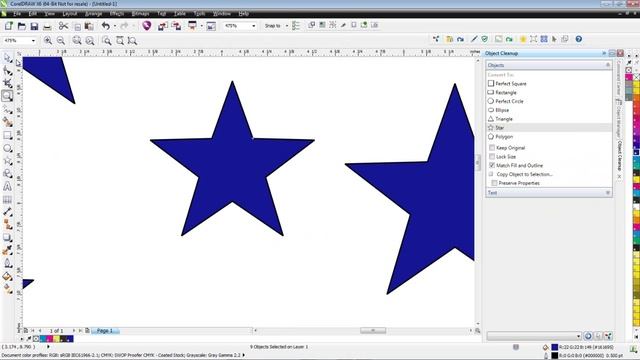Enable the Preserve Properties checkbox
Viewport: 640px width, 360px height.
(x=494, y=183)
